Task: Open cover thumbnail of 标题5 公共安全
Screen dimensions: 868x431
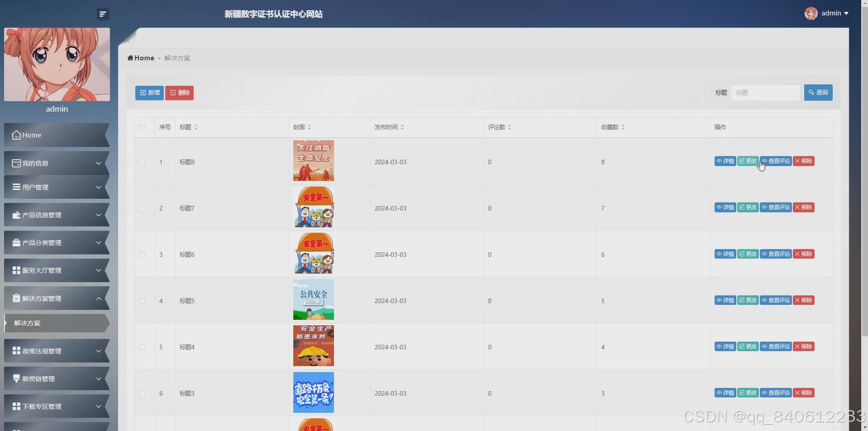Action: [314, 299]
